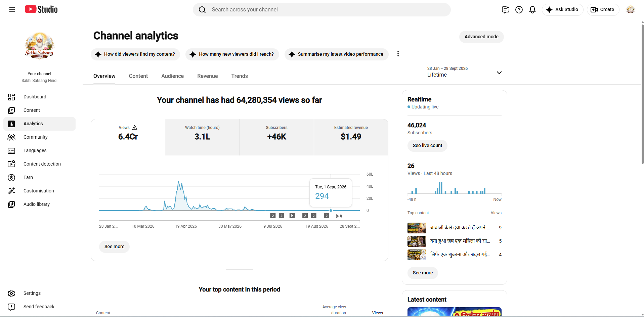Click the Settings gear icon
The width and height of the screenshot is (644, 317).
[x=11, y=293]
